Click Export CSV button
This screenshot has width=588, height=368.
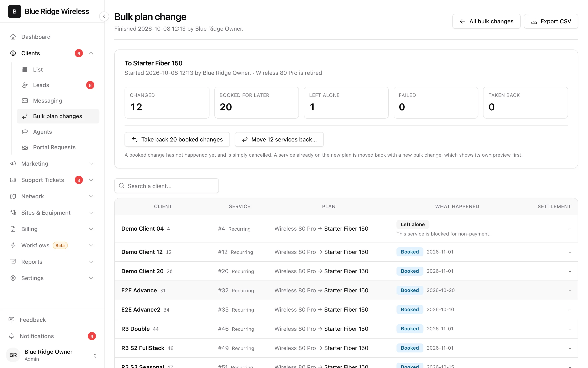point(551,21)
